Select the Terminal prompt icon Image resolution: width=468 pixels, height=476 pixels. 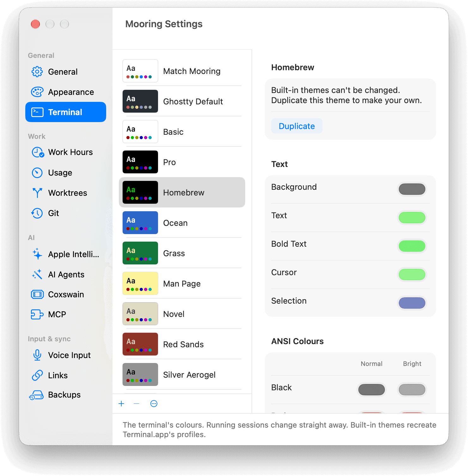coord(37,112)
